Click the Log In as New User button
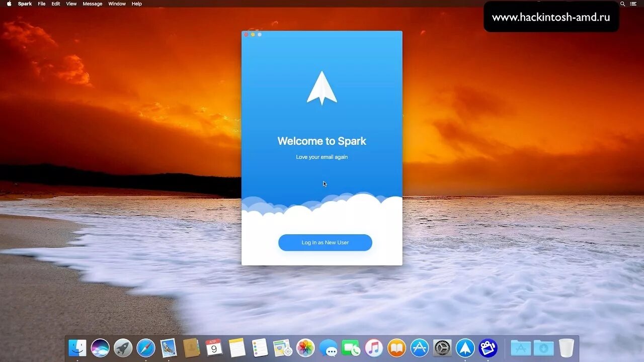Screen dimensions: 644x362 pos(325,242)
